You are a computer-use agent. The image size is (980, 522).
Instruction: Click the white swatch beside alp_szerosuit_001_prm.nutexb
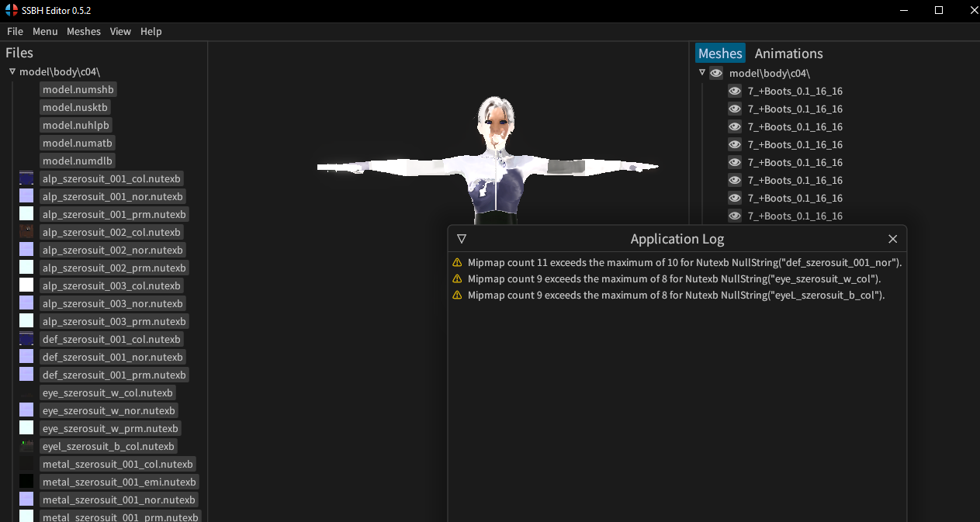[x=26, y=214]
